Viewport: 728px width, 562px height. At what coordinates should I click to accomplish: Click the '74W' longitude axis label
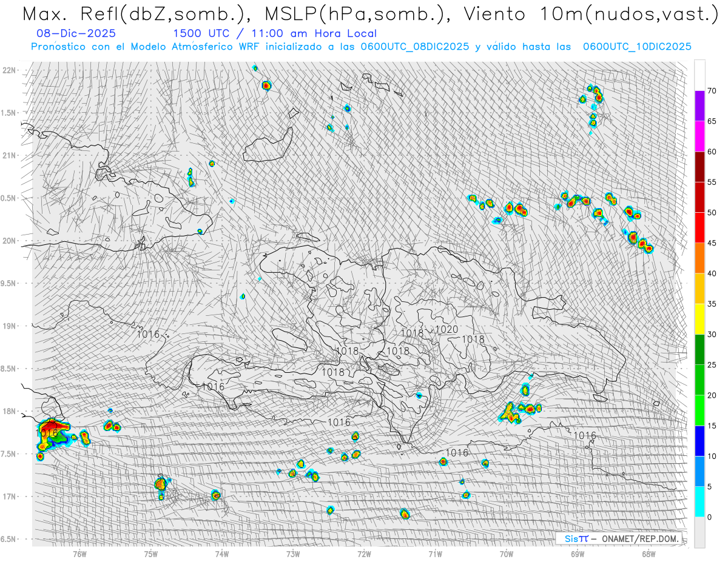click(x=221, y=553)
